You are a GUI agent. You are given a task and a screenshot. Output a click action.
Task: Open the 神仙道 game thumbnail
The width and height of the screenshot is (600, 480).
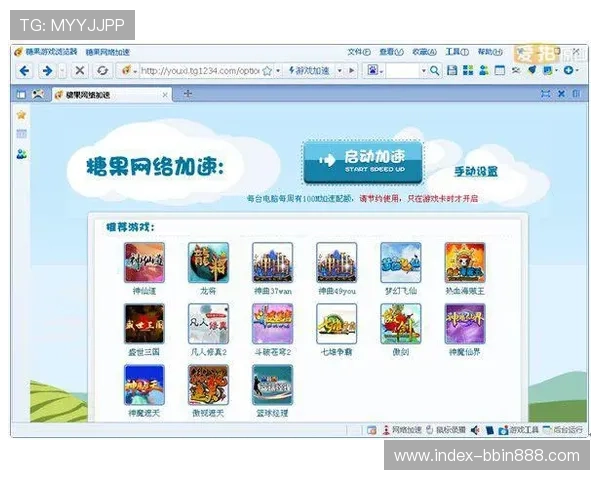(x=144, y=263)
